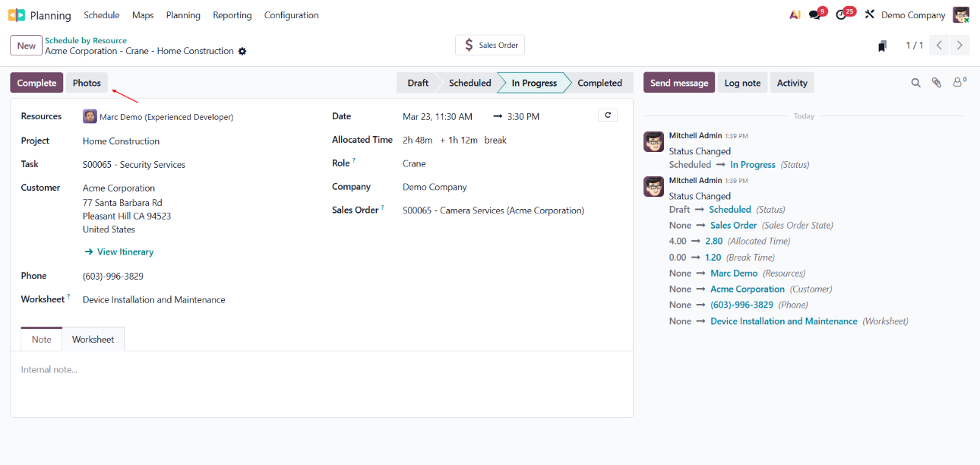The width and height of the screenshot is (980, 465).
Task: Open the activities clock icon
Action: click(x=841, y=15)
